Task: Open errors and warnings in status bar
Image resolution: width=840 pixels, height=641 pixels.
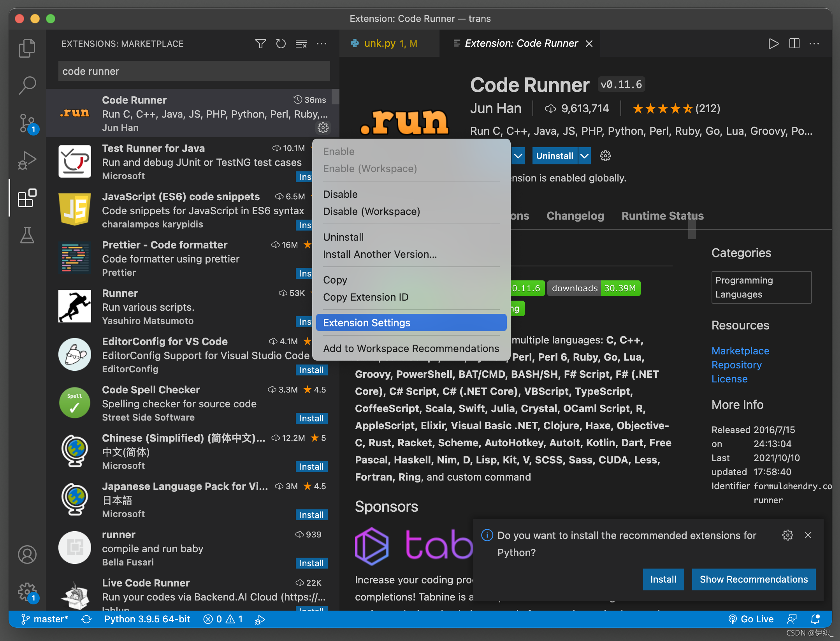Action: click(x=223, y=619)
